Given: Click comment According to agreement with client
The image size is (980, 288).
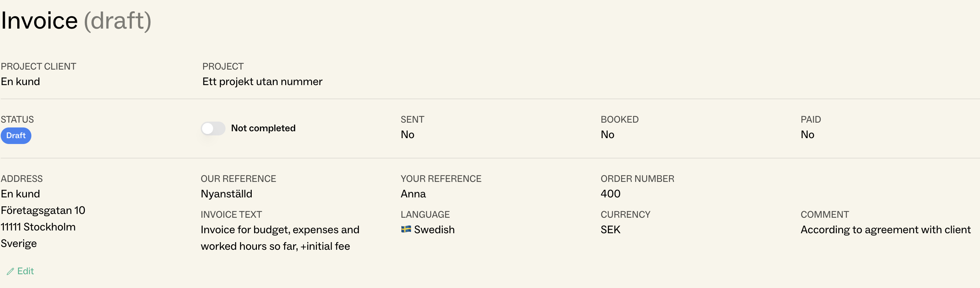Looking at the screenshot, I should coord(885,229).
